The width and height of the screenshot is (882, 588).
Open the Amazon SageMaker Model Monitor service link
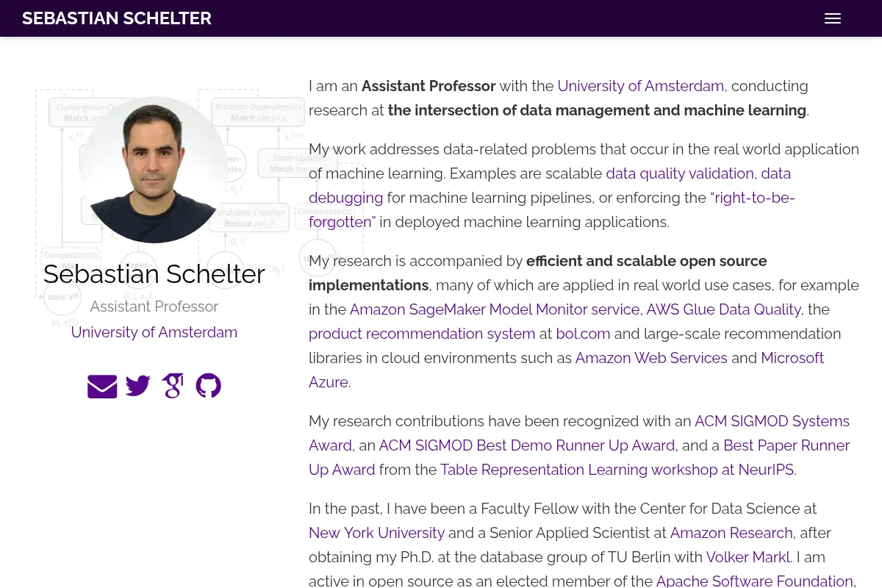pyautogui.click(x=495, y=309)
